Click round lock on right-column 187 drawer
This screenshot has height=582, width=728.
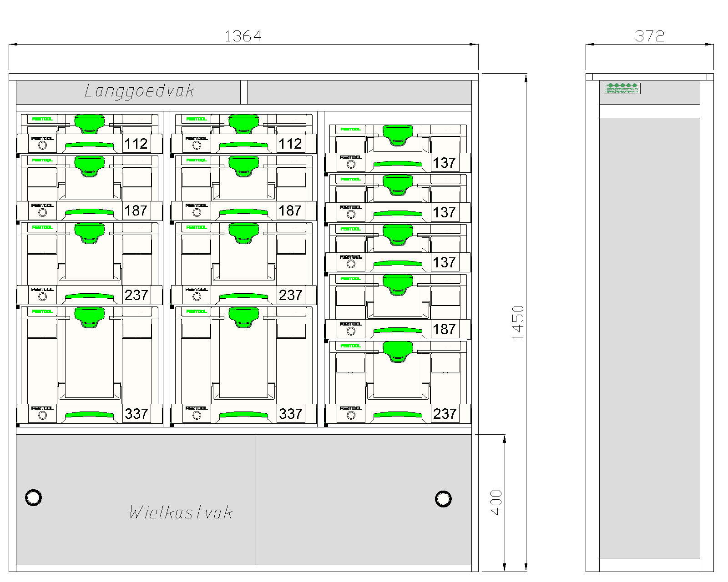coord(351,331)
